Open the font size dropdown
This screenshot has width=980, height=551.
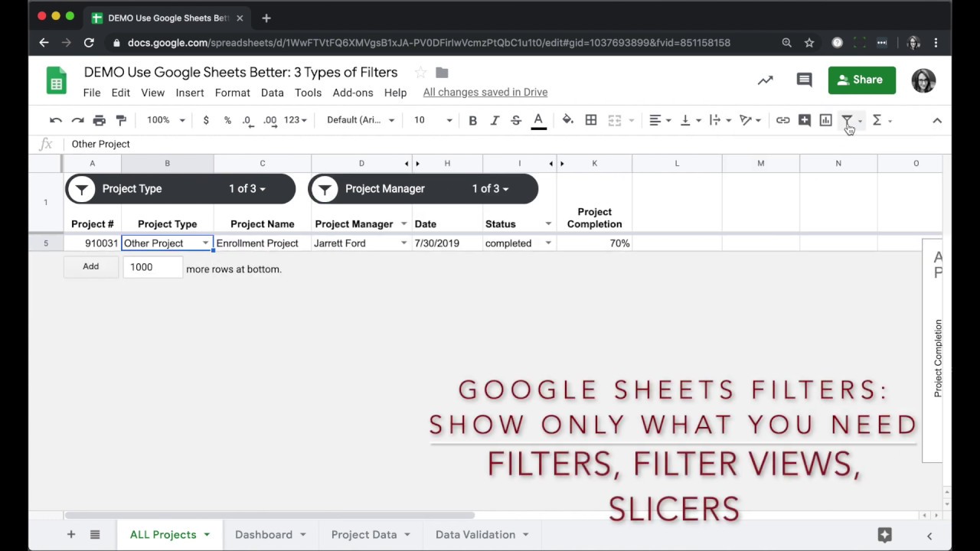(433, 120)
